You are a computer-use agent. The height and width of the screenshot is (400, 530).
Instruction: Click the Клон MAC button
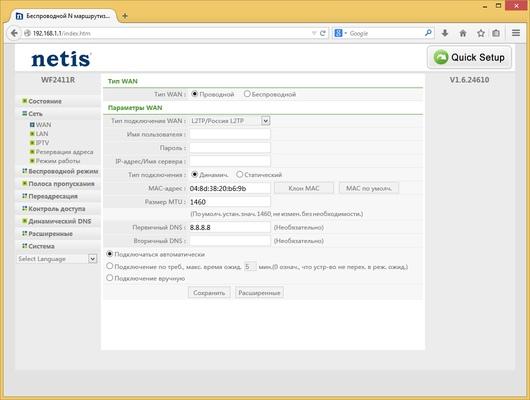pos(304,188)
